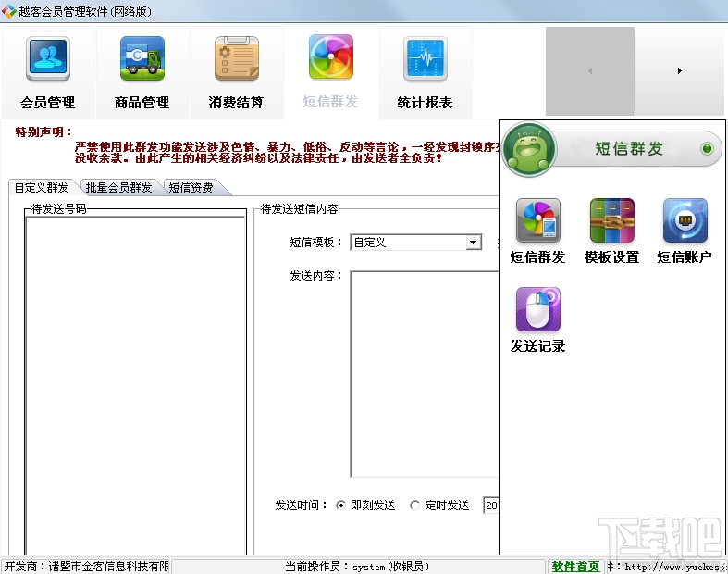Image resolution: width=728 pixels, height=574 pixels.
Task: Click into the 待发送号码 list box
Action: (136, 386)
